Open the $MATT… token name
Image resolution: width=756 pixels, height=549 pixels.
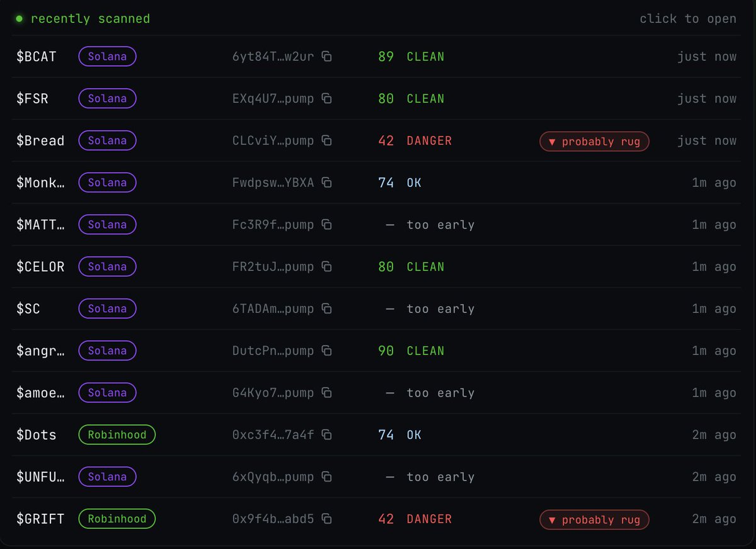point(40,224)
